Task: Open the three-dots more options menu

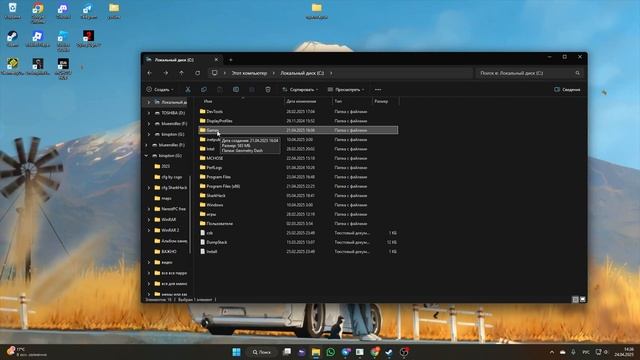Action: tap(378, 89)
